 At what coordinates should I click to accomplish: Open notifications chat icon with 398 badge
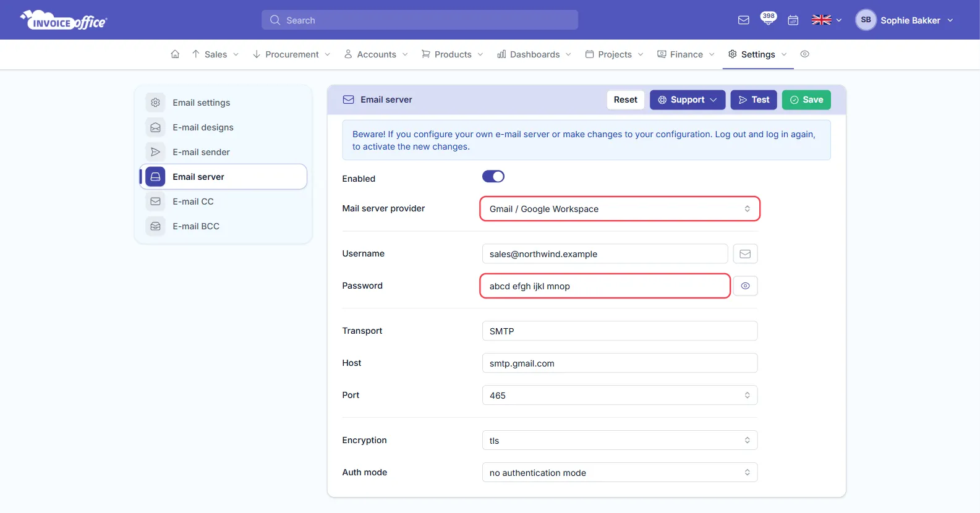(x=768, y=19)
